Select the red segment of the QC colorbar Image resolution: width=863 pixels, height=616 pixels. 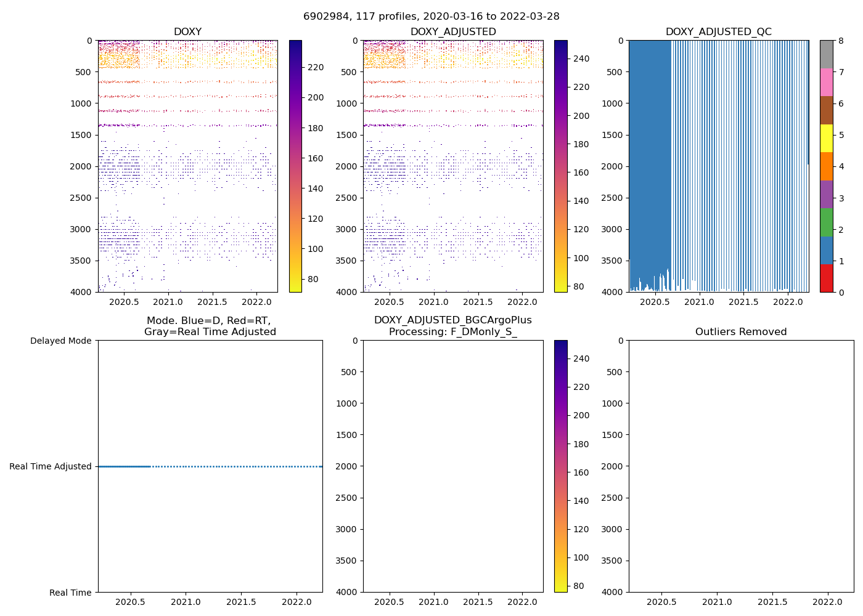[x=826, y=278]
